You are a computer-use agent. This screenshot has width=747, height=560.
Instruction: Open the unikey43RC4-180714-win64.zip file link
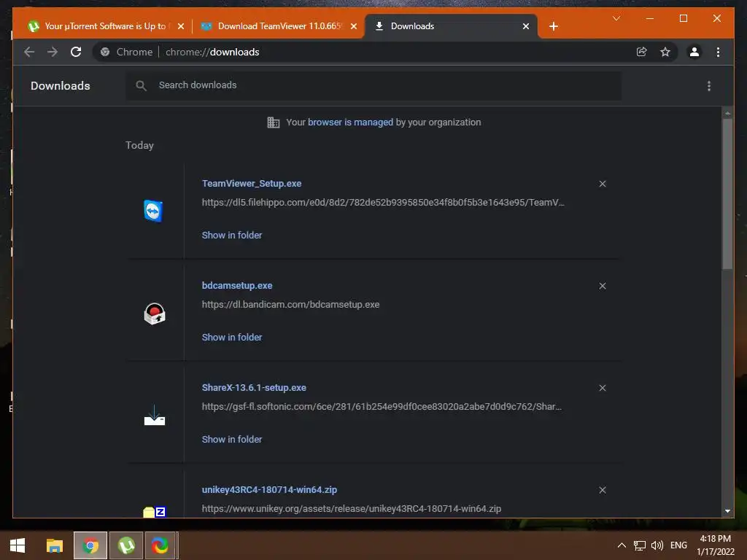pos(269,489)
